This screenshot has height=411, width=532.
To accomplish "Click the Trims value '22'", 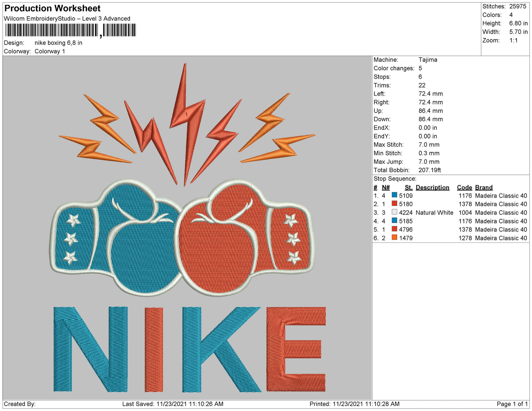I will pyautogui.click(x=422, y=85).
